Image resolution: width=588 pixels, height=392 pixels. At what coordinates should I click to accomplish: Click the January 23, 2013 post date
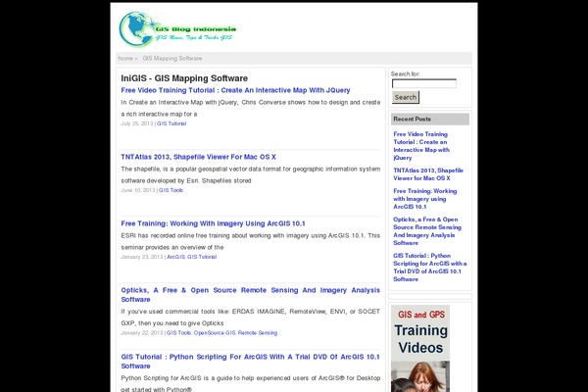[142, 257]
